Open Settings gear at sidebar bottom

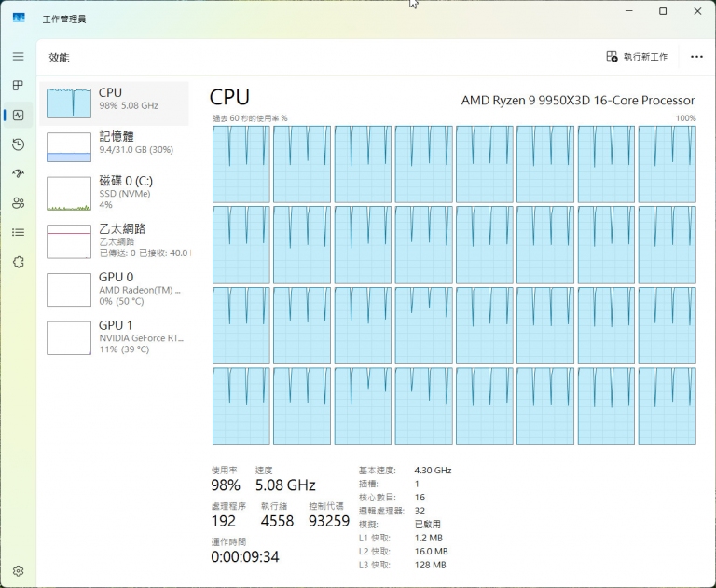[x=18, y=570]
